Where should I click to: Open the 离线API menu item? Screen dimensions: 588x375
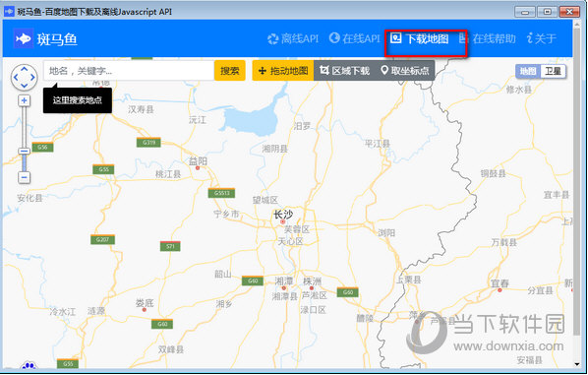coord(293,38)
